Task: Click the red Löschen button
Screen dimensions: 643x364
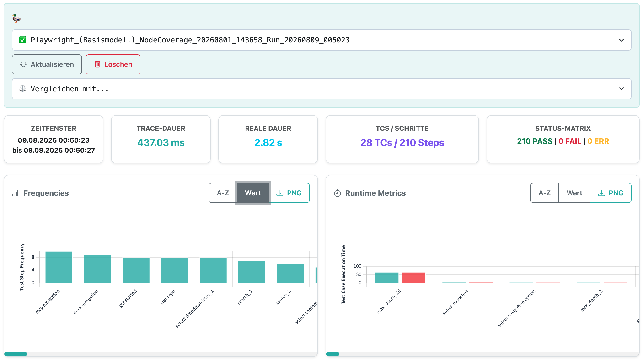Action: click(113, 64)
